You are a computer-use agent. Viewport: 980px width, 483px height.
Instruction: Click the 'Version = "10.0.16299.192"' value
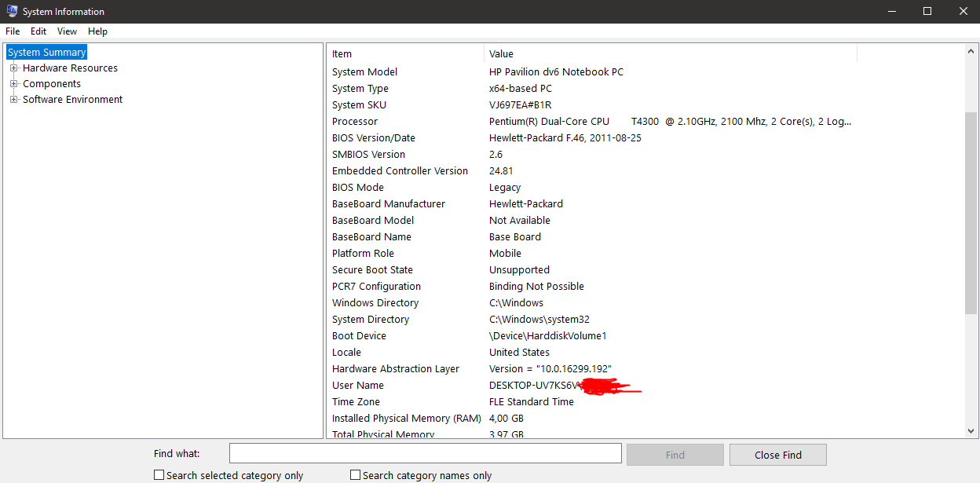coord(550,369)
